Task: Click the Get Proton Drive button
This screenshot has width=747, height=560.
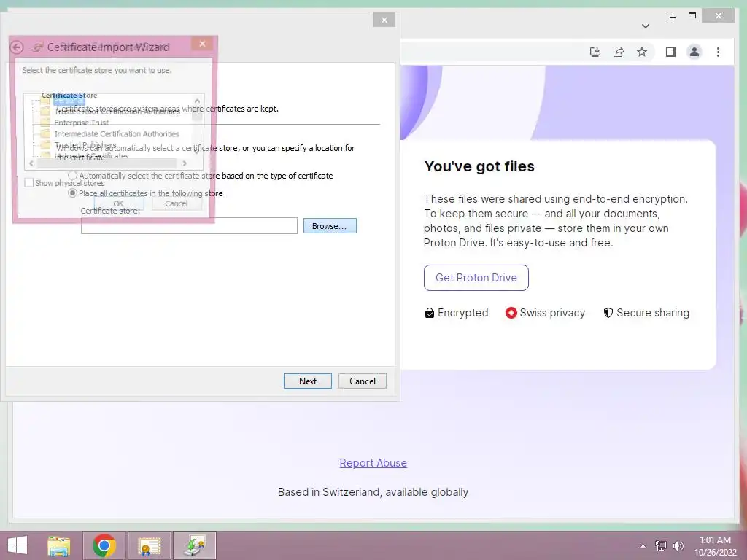Action: coord(476,278)
